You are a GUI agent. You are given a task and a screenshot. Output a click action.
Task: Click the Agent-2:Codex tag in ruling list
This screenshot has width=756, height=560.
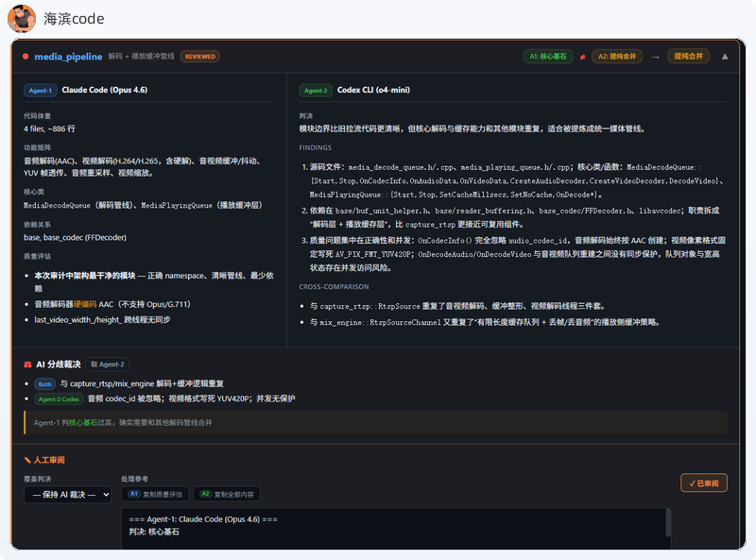point(59,399)
